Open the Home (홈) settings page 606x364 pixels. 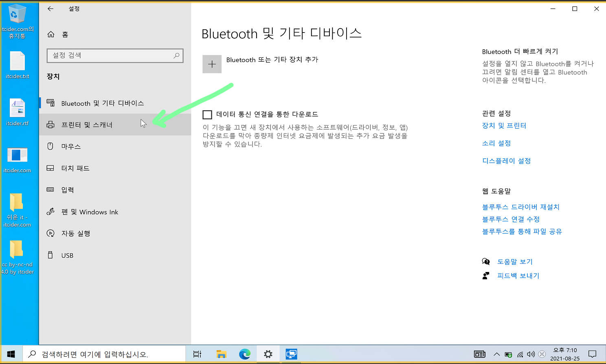tap(115, 35)
